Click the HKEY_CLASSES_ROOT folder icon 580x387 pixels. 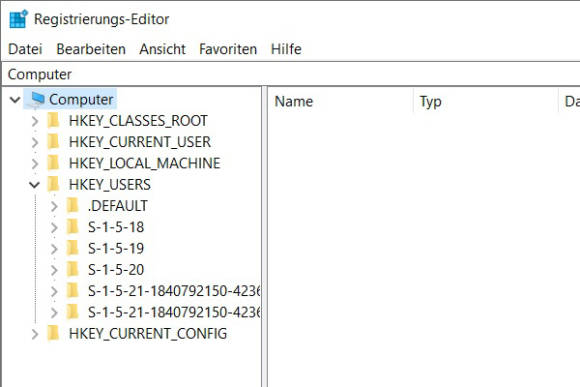54,121
